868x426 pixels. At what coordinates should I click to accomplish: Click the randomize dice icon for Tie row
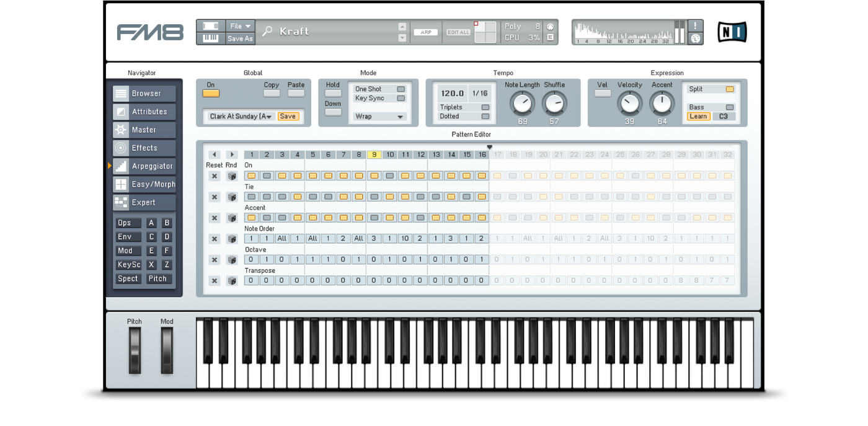[x=232, y=197]
